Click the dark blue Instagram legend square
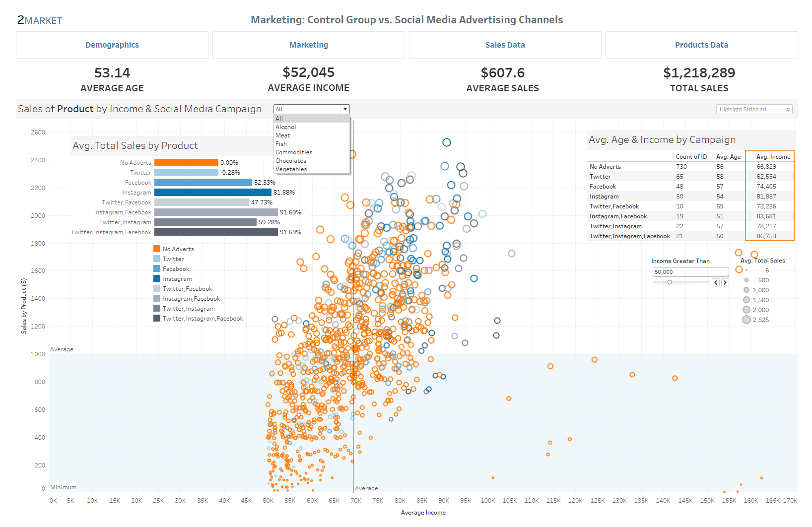Viewport: 812px width, 527px height. point(157,278)
